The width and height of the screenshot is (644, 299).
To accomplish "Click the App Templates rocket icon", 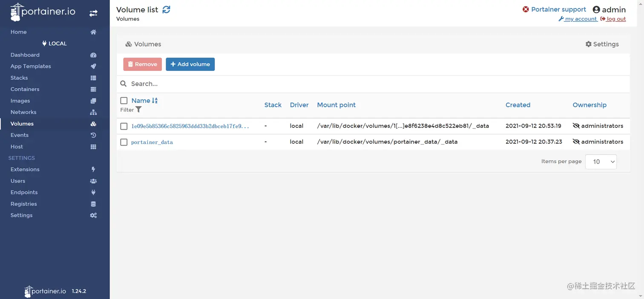I will 93,67.
